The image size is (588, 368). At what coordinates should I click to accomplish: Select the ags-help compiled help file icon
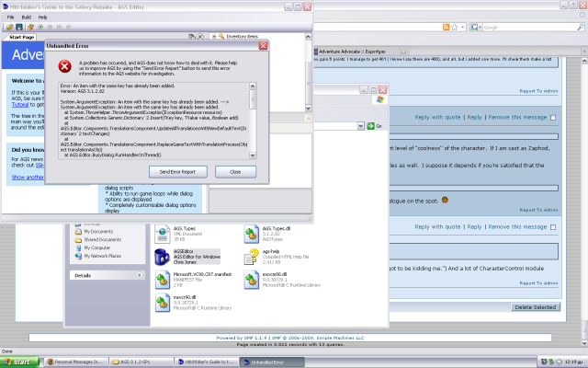pos(251,257)
